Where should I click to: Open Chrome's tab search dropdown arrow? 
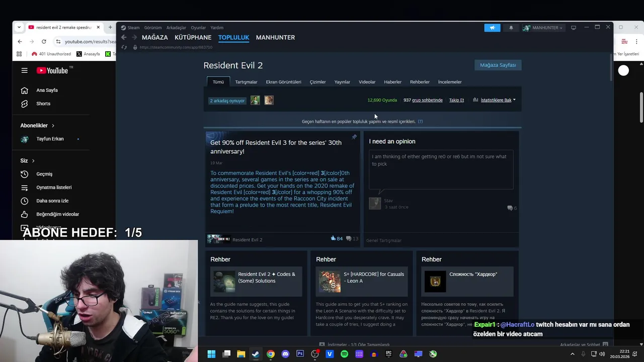click(19, 27)
